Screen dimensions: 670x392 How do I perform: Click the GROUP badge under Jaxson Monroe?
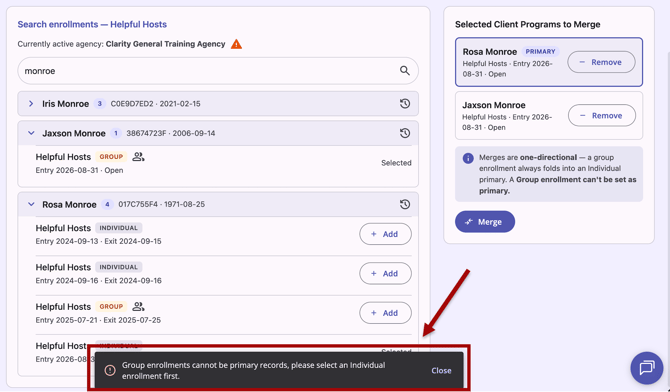(x=111, y=157)
